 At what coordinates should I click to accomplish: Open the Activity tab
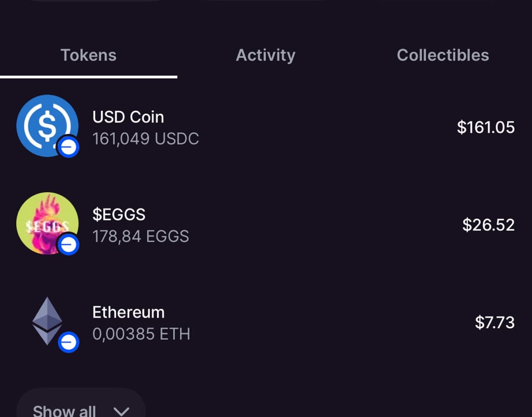click(265, 55)
